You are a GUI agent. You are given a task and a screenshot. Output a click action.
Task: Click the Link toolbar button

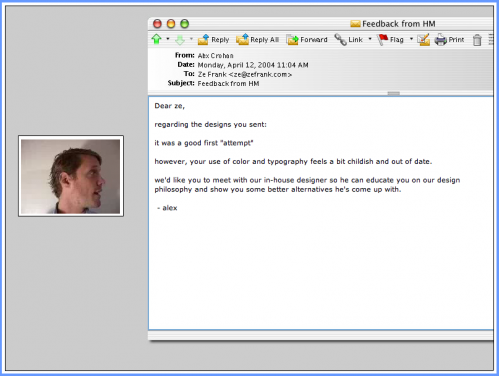(349, 40)
